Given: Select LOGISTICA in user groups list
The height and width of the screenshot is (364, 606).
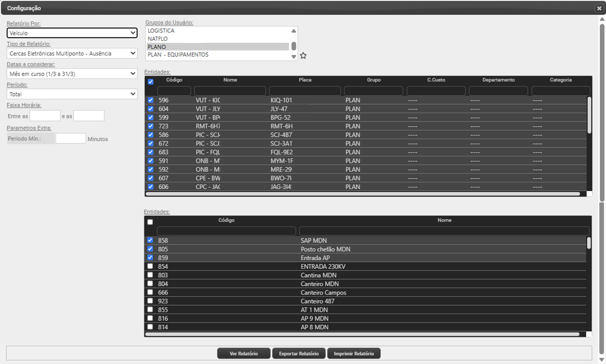Looking at the screenshot, I should pyautogui.click(x=218, y=31).
